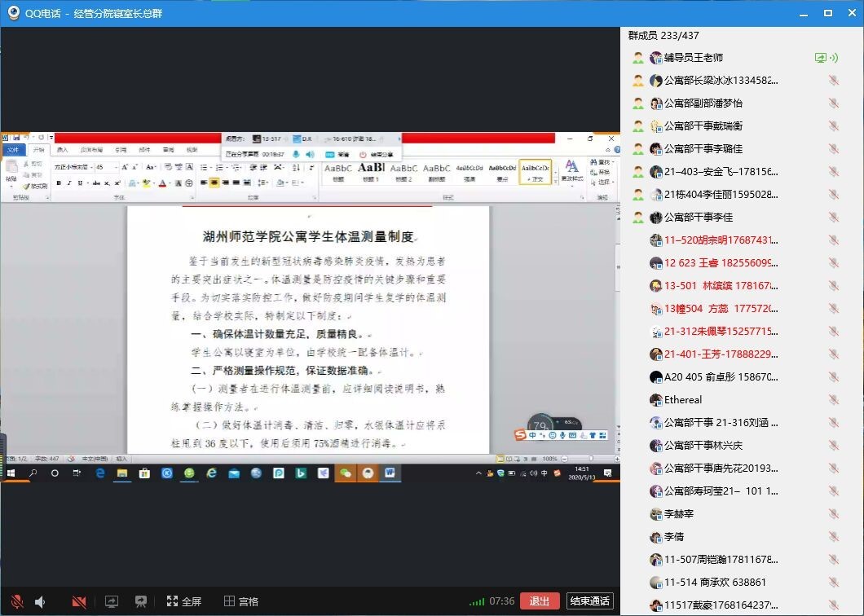Switch to 宫格 grid view

(x=241, y=601)
